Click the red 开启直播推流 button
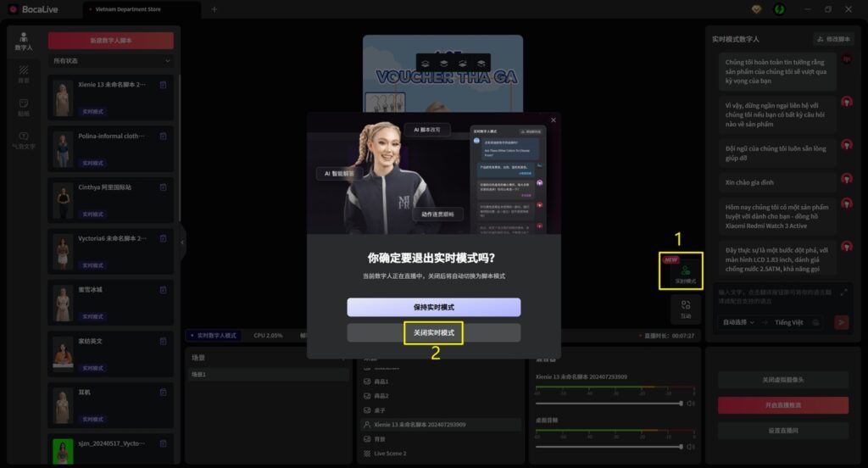Viewport: 868px width, 468px height. (x=782, y=405)
